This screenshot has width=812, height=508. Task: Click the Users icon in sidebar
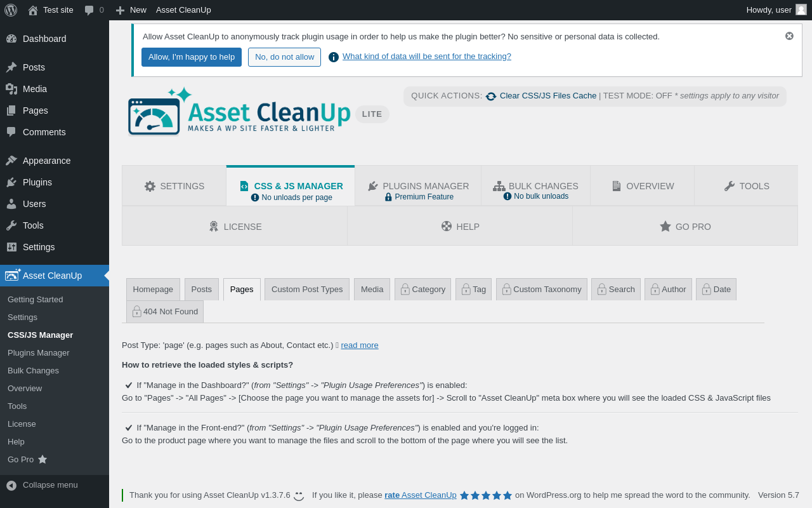(11, 204)
